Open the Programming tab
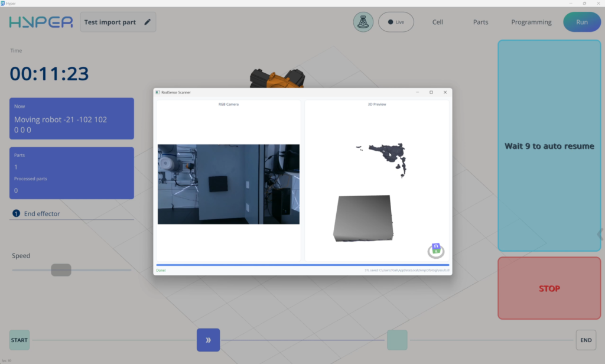The width and height of the screenshot is (605, 364). [x=531, y=22]
